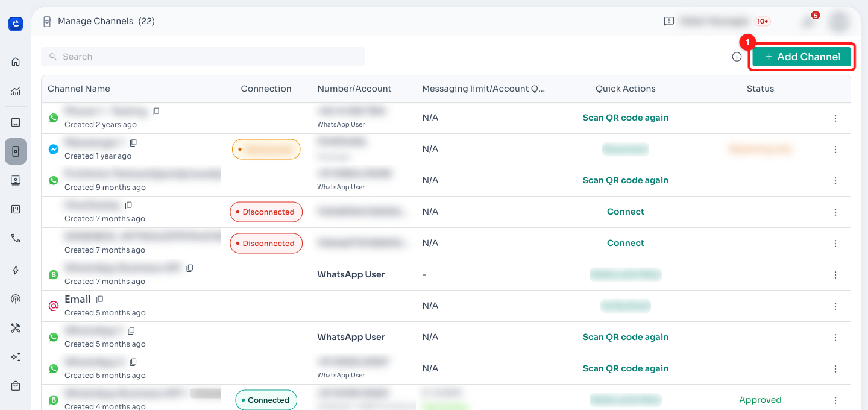
Task: Click 'Created 1 year ago' text
Action: click(98, 156)
